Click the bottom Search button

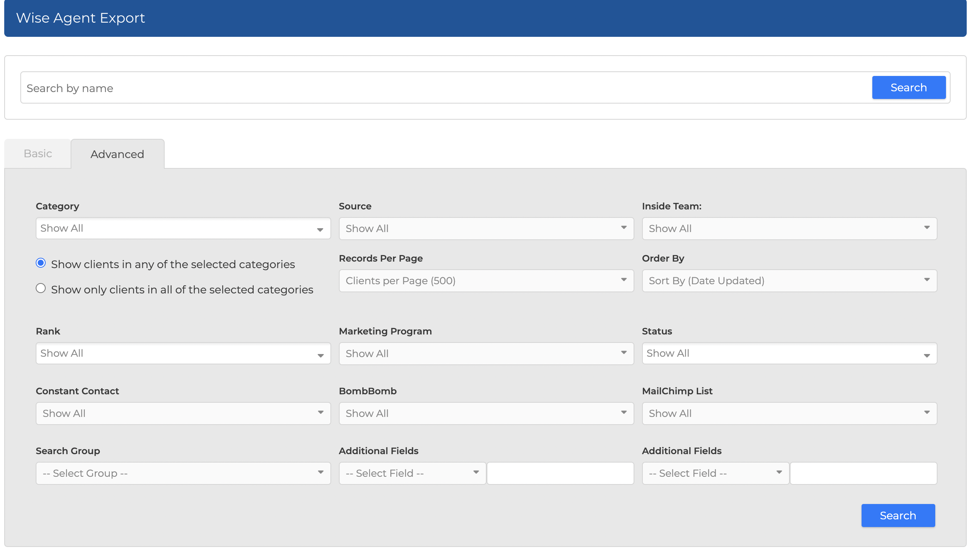(x=897, y=516)
